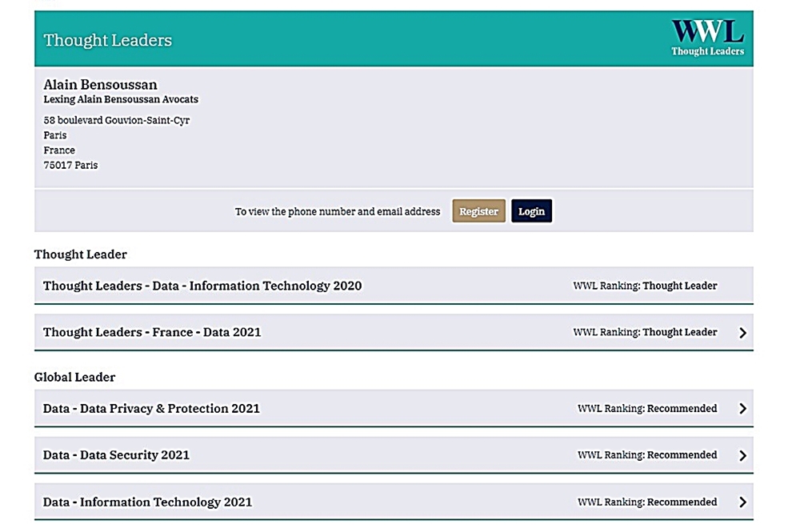Image resolution: width=800 pixels, height=532 pixels.
Task: Expand the Data Security 2021 row chevron
Action: 743,455
